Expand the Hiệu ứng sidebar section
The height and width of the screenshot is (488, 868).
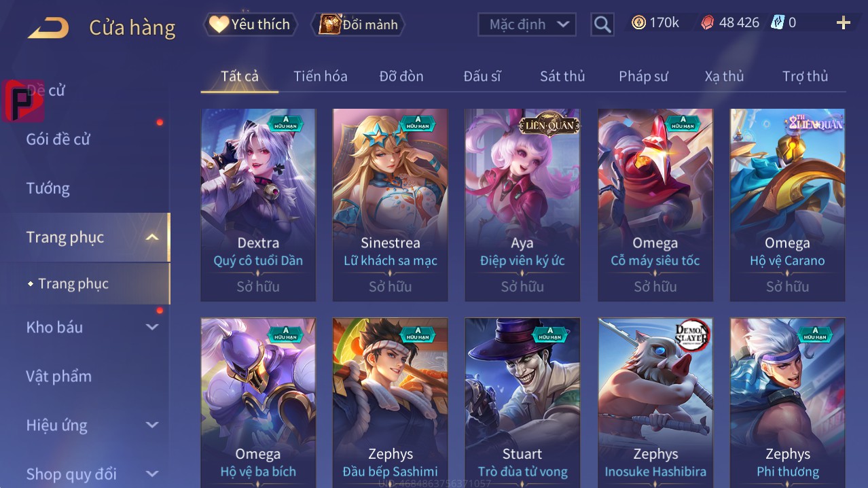[x=152, y=425]
